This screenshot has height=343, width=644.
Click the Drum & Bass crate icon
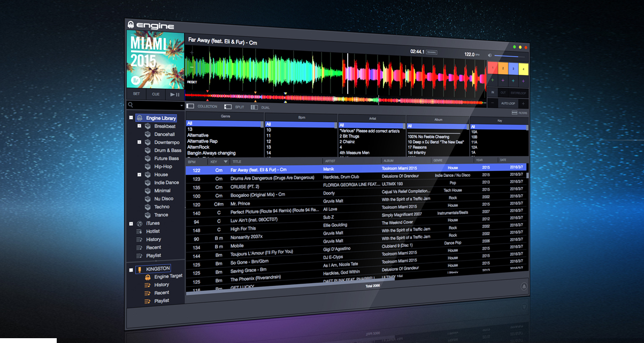pos(148,150)
